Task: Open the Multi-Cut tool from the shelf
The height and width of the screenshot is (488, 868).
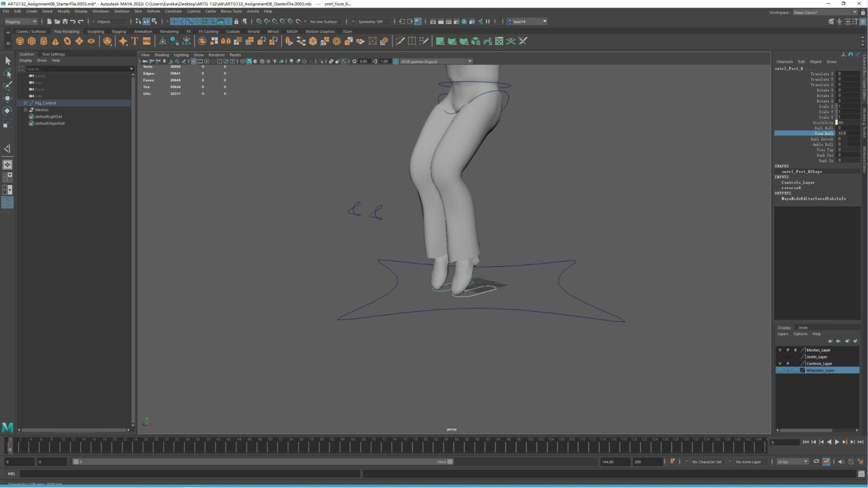Action: [400, 41]
